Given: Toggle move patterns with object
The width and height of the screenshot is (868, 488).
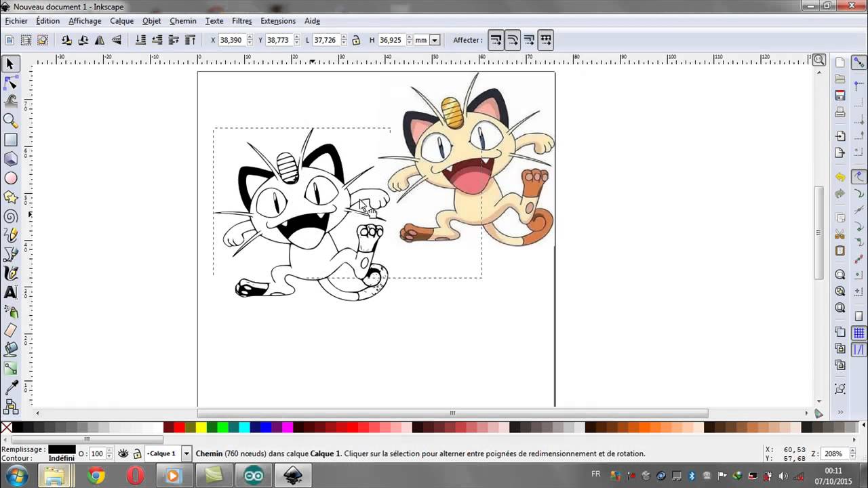Looking at the screenshot, I should pyautogui.click(x=546, y=40).
